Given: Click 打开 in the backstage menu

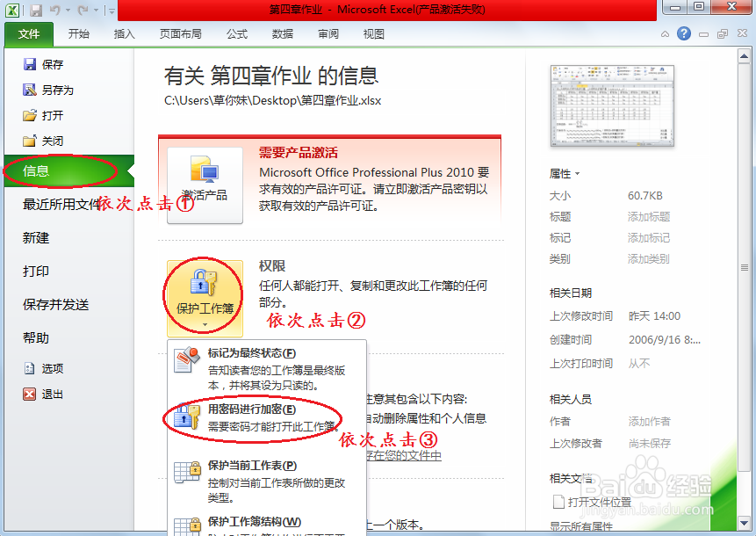Looking at the screenshot, I should [x=43, y=115].
